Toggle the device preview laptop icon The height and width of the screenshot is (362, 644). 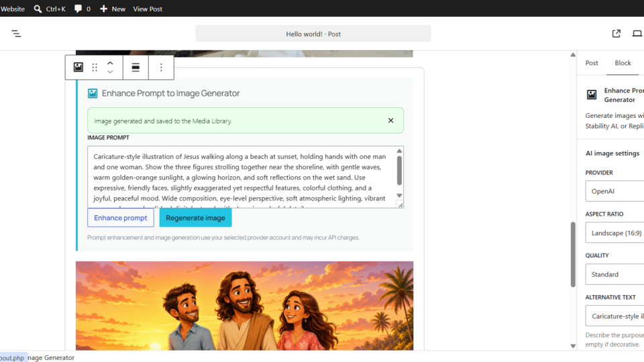coord(637,34)
